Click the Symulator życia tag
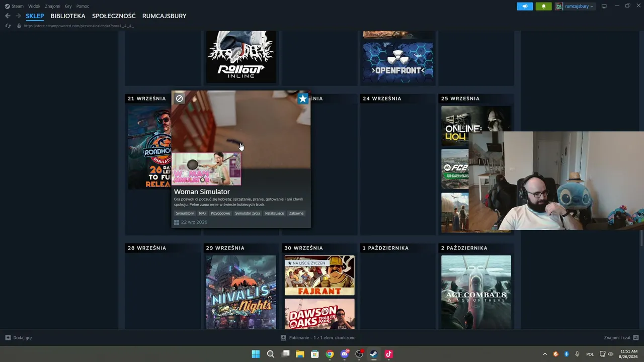 248,213
